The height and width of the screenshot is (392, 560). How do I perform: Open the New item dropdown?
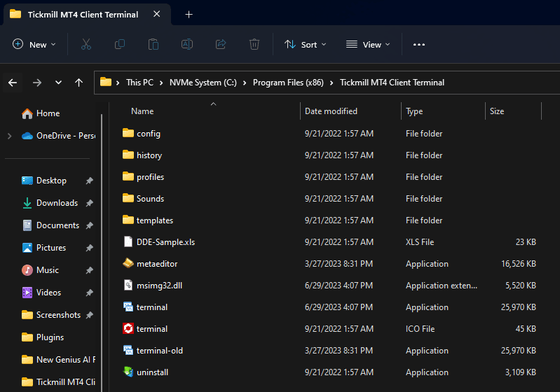[x=34, y=45]
